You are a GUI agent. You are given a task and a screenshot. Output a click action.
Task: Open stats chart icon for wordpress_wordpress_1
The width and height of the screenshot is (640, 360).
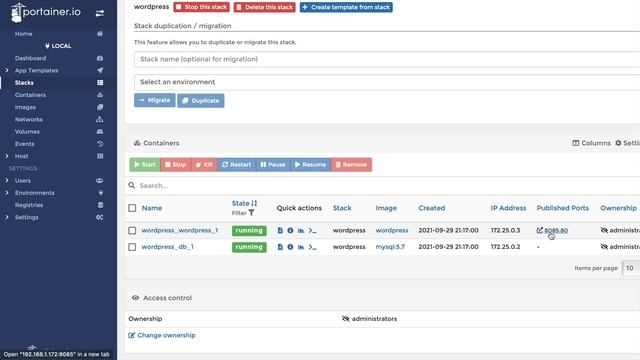click(x=301, y=231)
